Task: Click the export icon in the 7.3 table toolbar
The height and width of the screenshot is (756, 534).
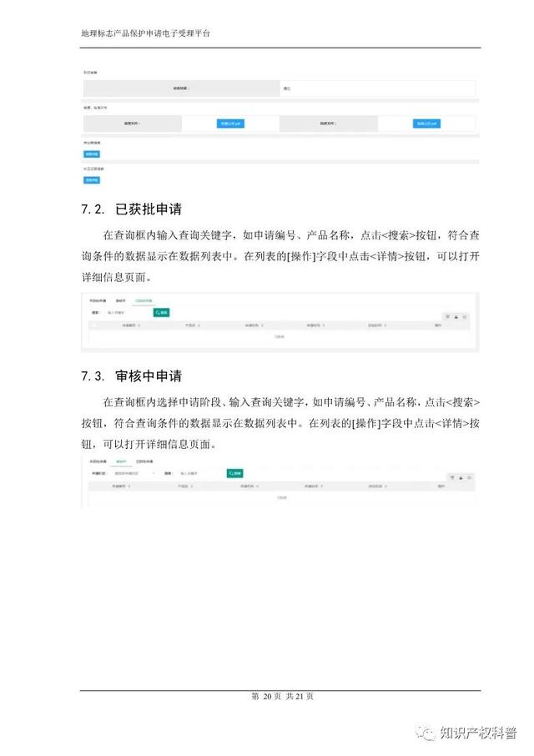Action: (x=461, y=477)
